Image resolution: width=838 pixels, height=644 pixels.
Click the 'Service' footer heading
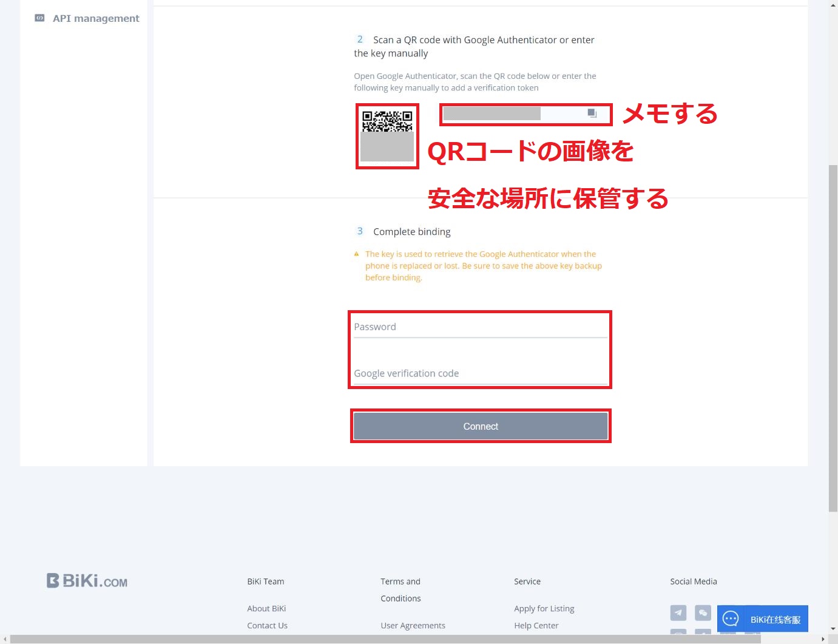[x=527, y=581]
